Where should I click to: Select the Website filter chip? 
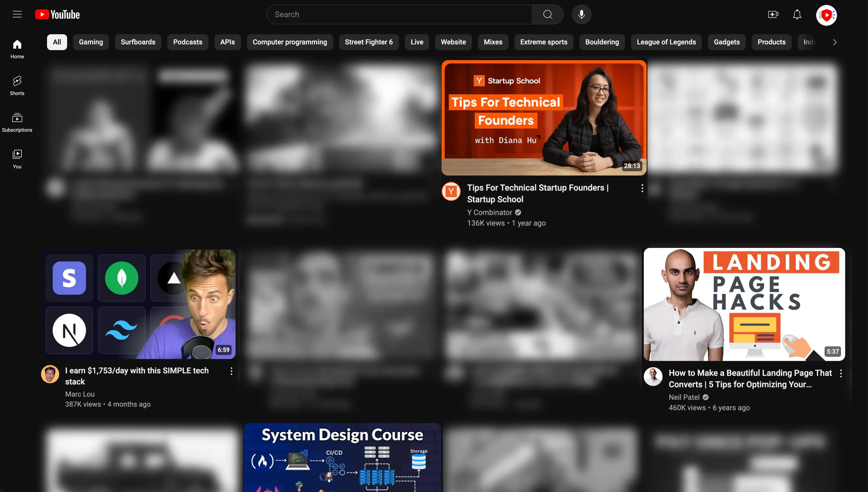pos(453,42)
